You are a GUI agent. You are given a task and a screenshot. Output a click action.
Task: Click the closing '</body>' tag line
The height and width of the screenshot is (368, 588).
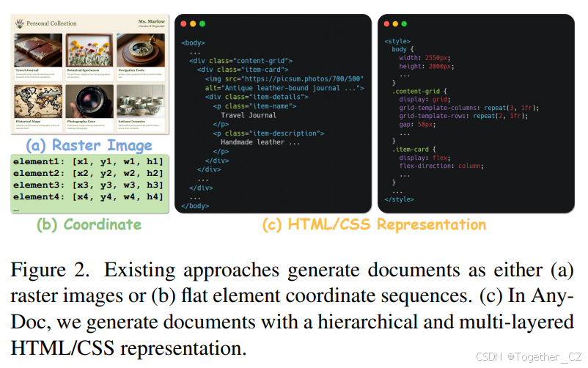coord(195,206)
